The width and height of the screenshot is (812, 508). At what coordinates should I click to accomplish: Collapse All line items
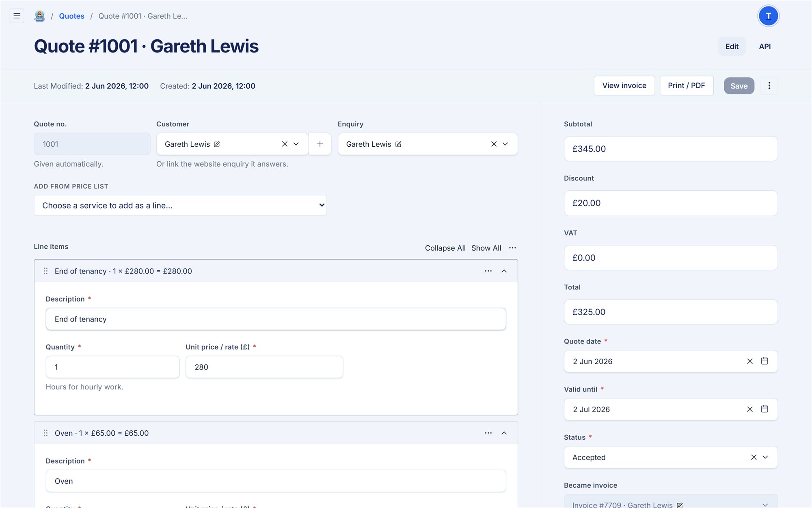click(445, 248)
